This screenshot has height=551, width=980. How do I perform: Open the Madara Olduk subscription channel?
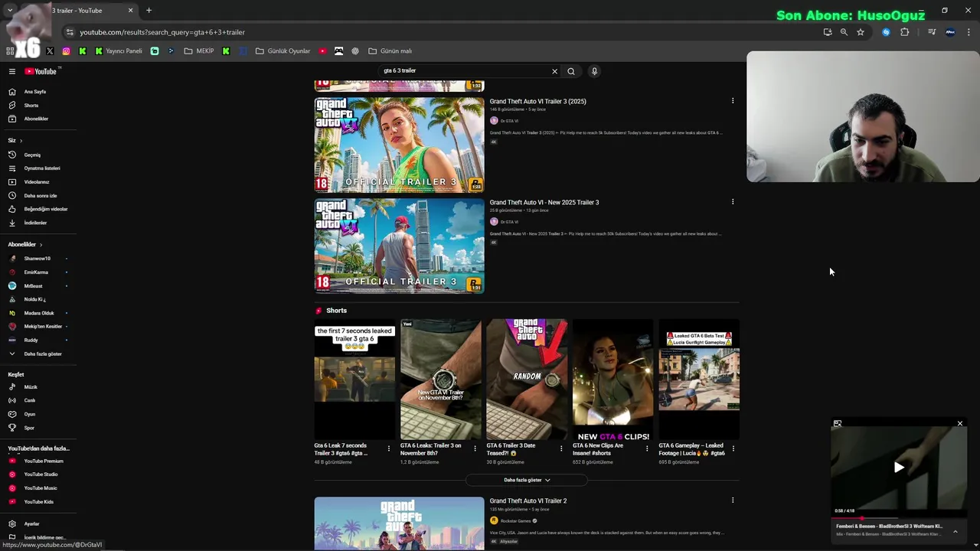click(38, 313)
